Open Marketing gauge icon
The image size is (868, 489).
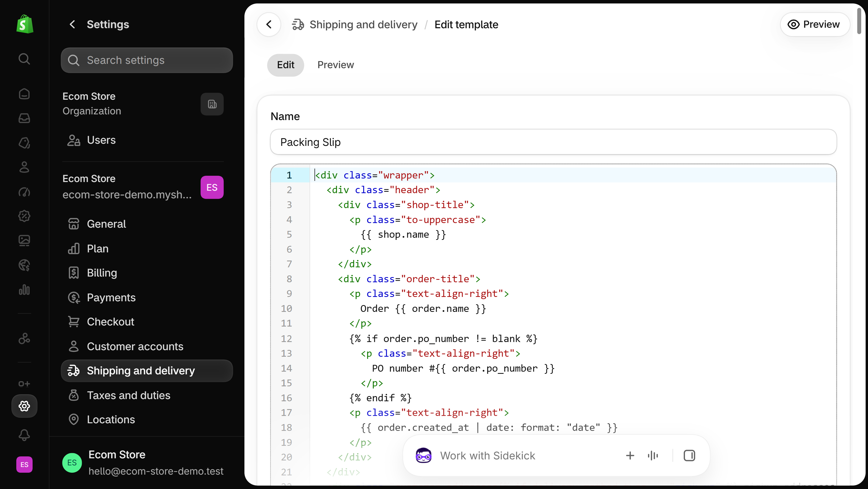[24, 192]
